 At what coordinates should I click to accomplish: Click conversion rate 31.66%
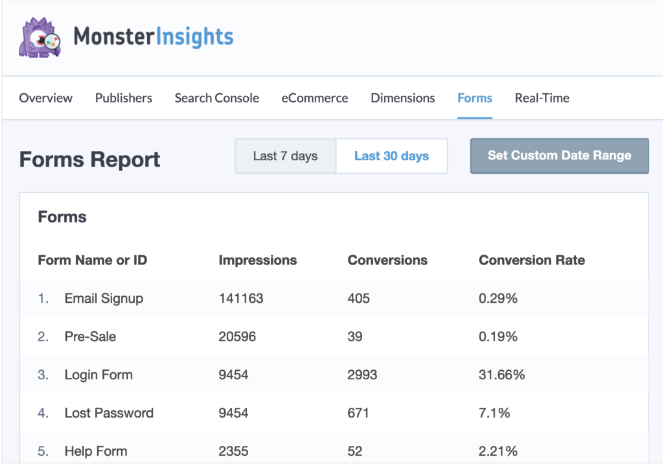pos(502,375)
